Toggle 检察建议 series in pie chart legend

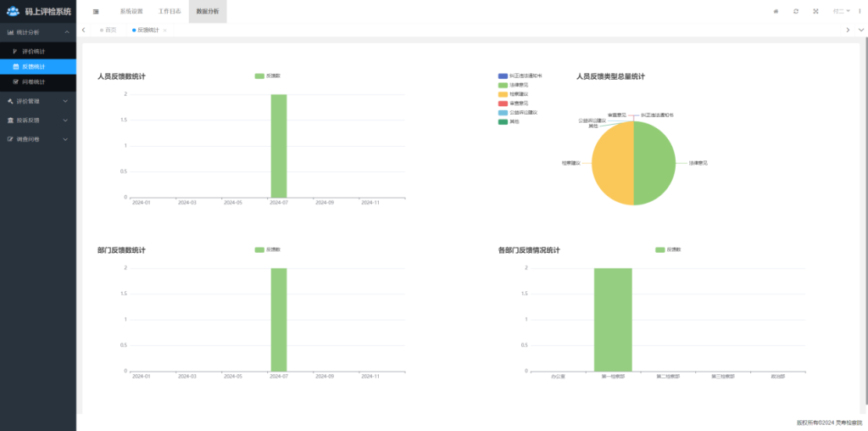pos(514,94)
